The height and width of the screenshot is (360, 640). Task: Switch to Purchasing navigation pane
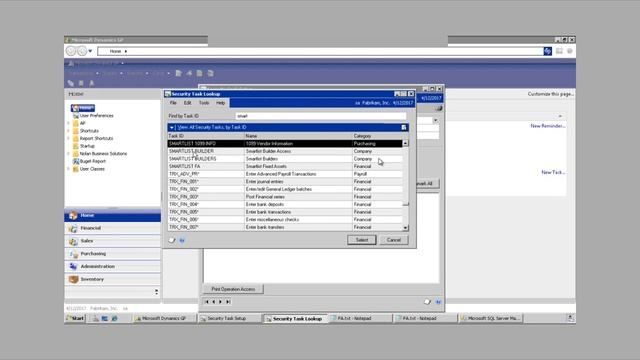point(113,254)
